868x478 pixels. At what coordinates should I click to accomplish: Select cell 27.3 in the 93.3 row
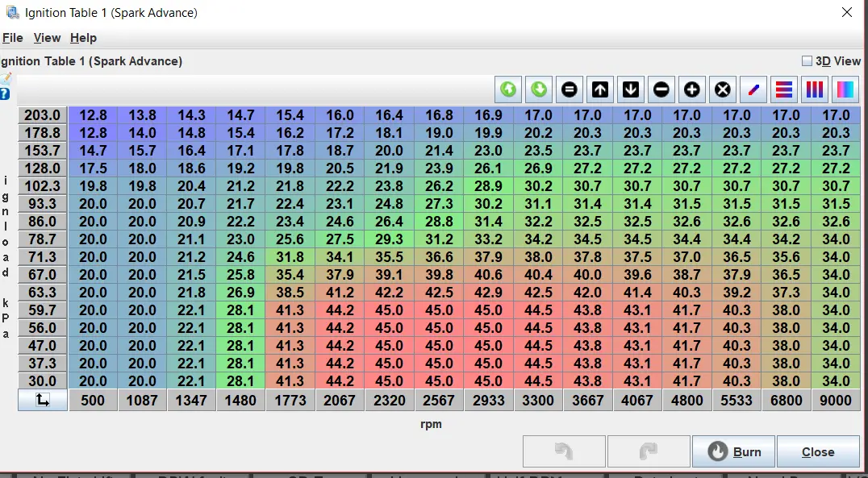coord(439,204)
